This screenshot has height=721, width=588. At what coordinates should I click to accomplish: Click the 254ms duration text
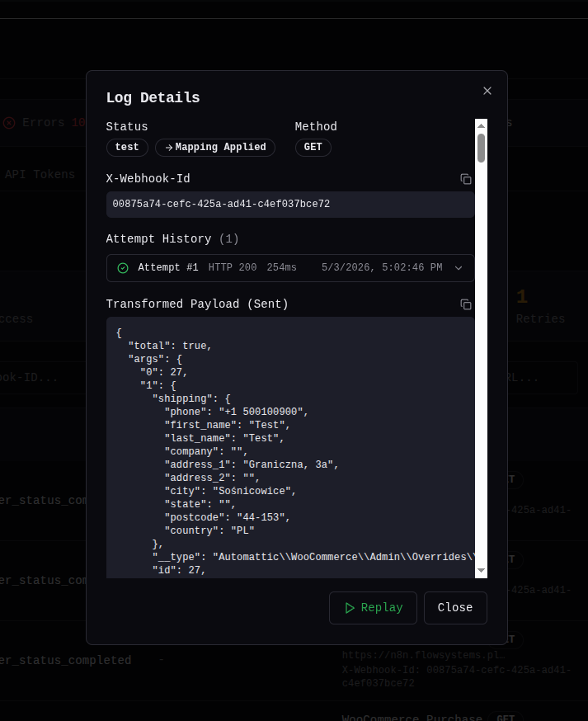(281, 267)
